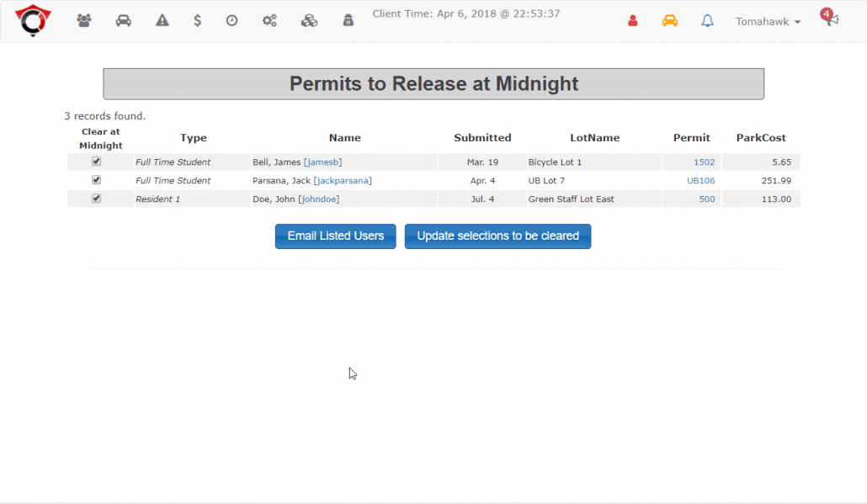Open the stacked cubes icon in navbar
Viewport: 867px width, 504px height.
tap(309, 21)
